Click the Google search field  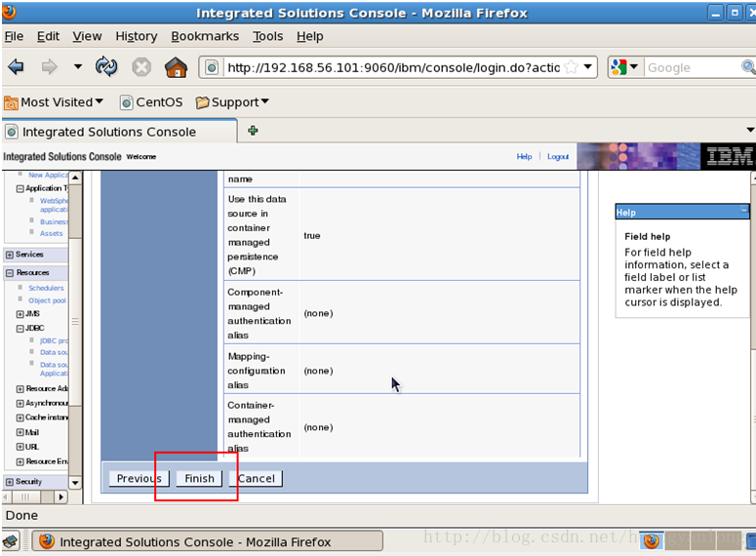(693, 67)
